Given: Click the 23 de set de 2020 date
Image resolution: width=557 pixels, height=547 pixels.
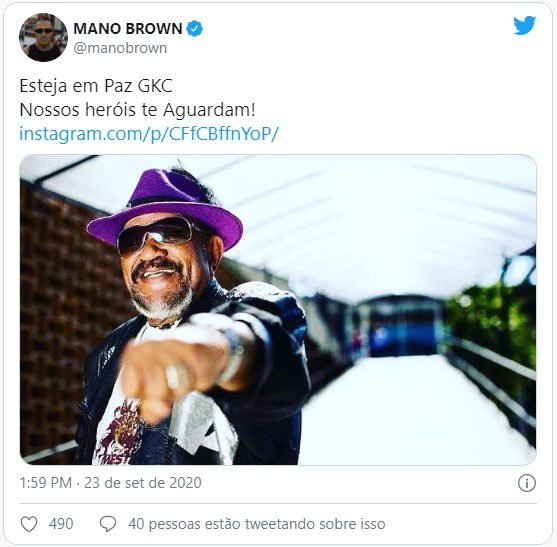Looking at the screenshot, I should point(143,483).
